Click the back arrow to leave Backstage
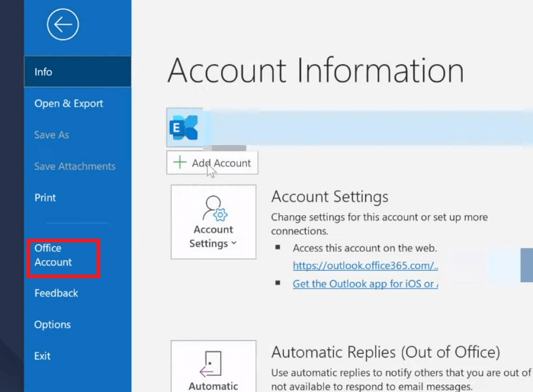The image size is (533, 392). (63, 25)
